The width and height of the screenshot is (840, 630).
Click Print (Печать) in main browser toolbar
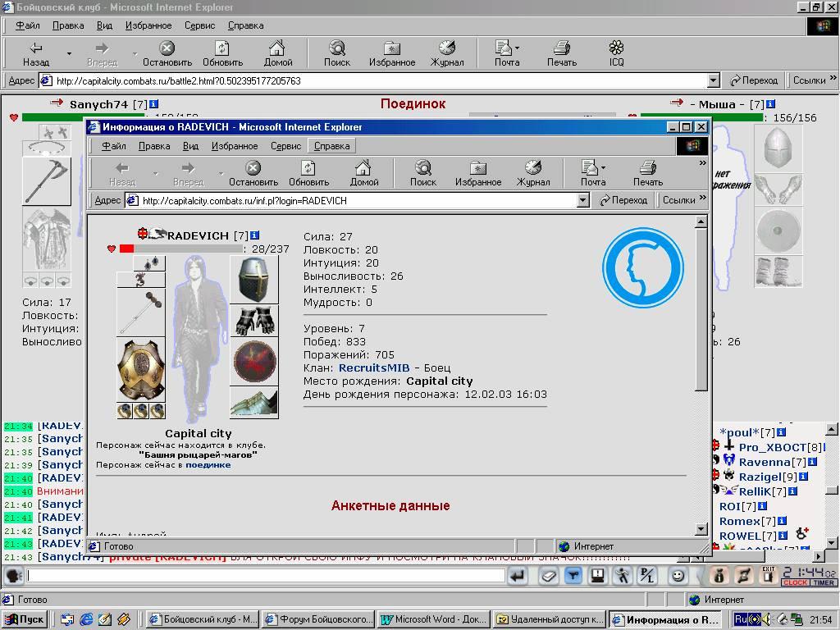click(561, 53)
